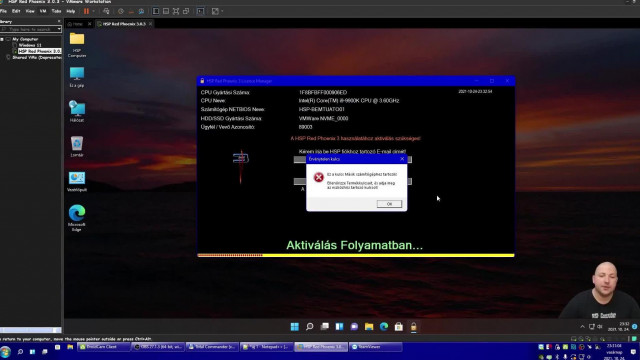Select the Microsoft Edge desktop icon
This screenshot has height=360, width=640.
(x=77, y=218)
